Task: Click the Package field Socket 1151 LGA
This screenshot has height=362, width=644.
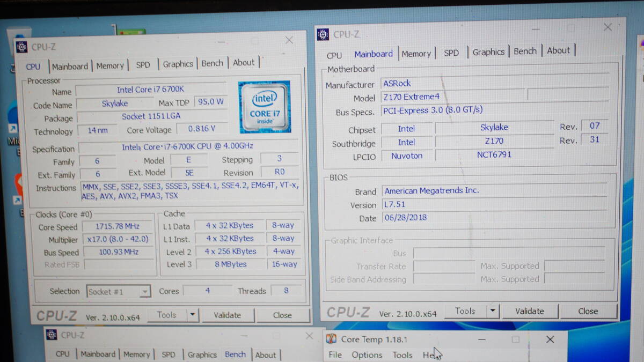Action: click(151, 116)
